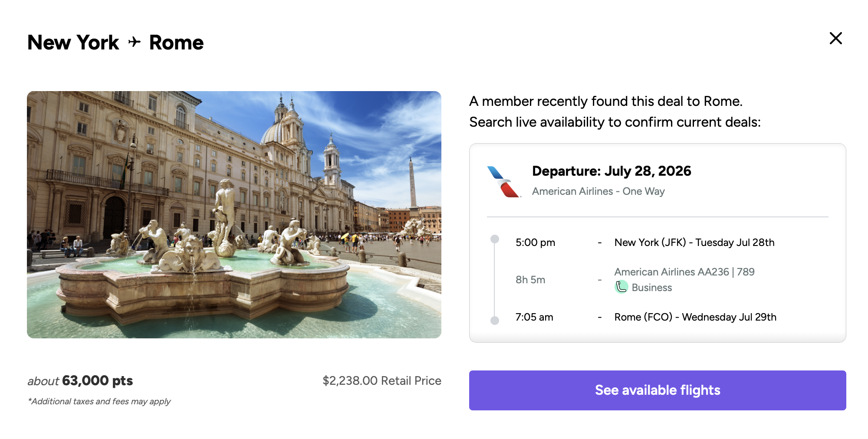Open the Rome fountain photo
The width and height of the screenshot is (868, 439).
tap(234, 214)
